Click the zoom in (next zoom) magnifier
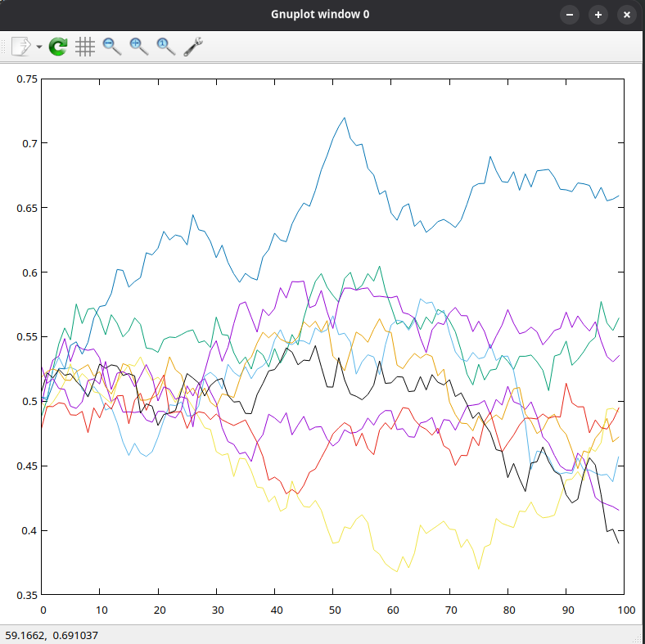The height and width of the screenshot is (644, 645). click(x=139, y=47)
